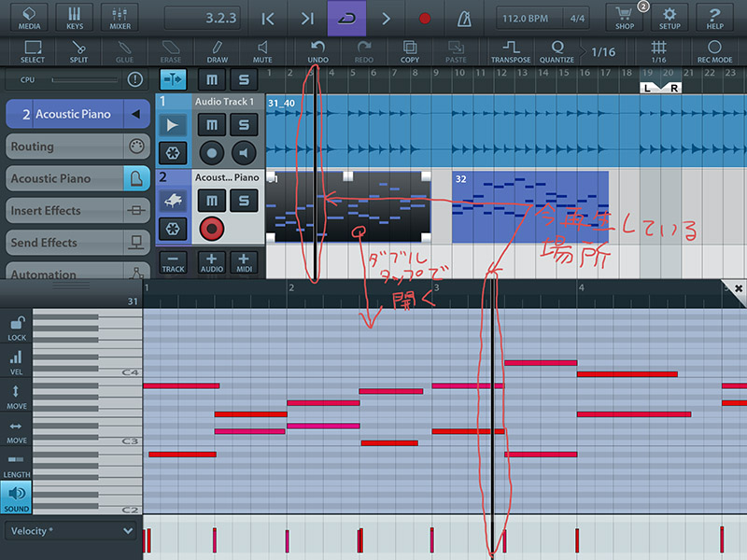Collapse the inspector using the Acoustic Piano arrow
The height and width of the screenshot is (560, 747).
[x=136, y=114]
